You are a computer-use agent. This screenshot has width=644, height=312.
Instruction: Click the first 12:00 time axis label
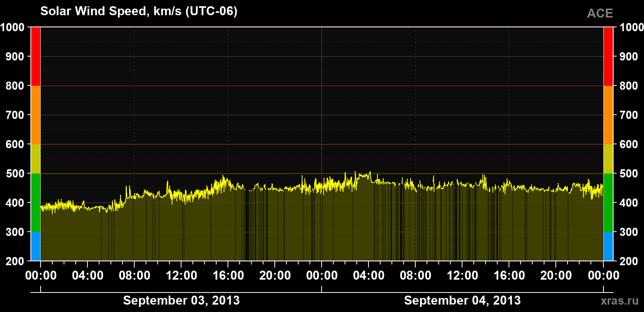181,276
